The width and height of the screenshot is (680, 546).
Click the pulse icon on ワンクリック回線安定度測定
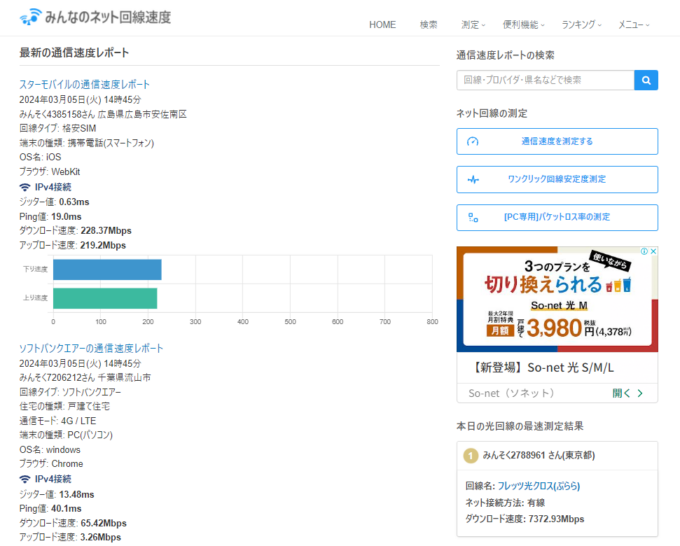click(472, 179)
